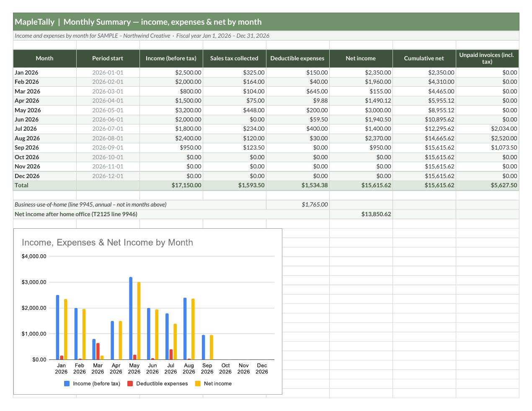Click the red Deductible expenses legend swatch
The image size is (532, 411).
[130, 383]
